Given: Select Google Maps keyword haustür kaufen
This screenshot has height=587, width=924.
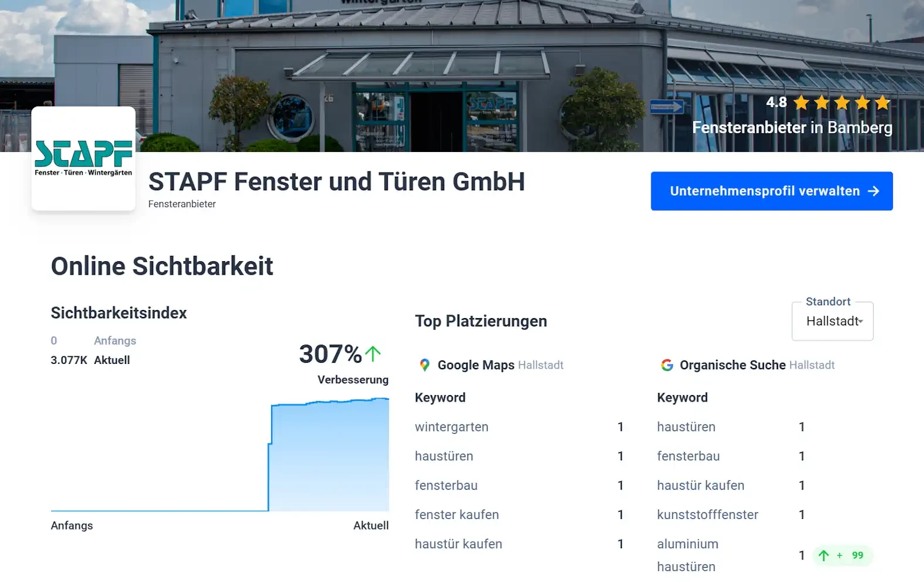Looking at the screenshot, I should 458,544.
